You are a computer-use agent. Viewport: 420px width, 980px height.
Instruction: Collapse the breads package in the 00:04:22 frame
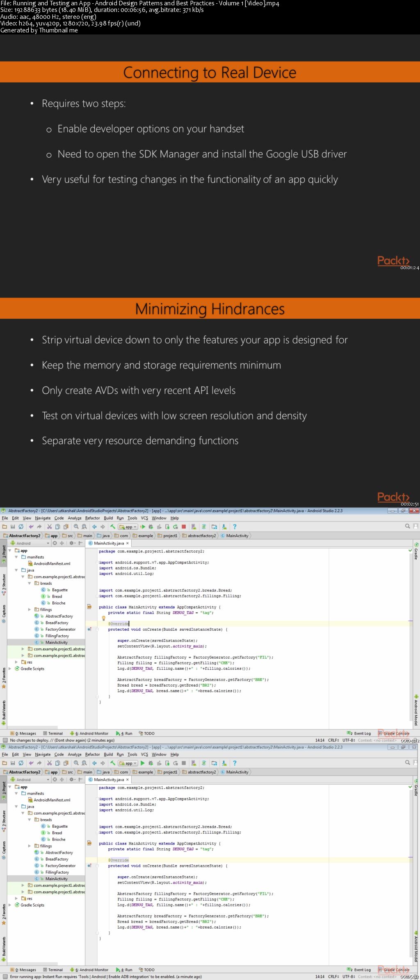[30, 583]
